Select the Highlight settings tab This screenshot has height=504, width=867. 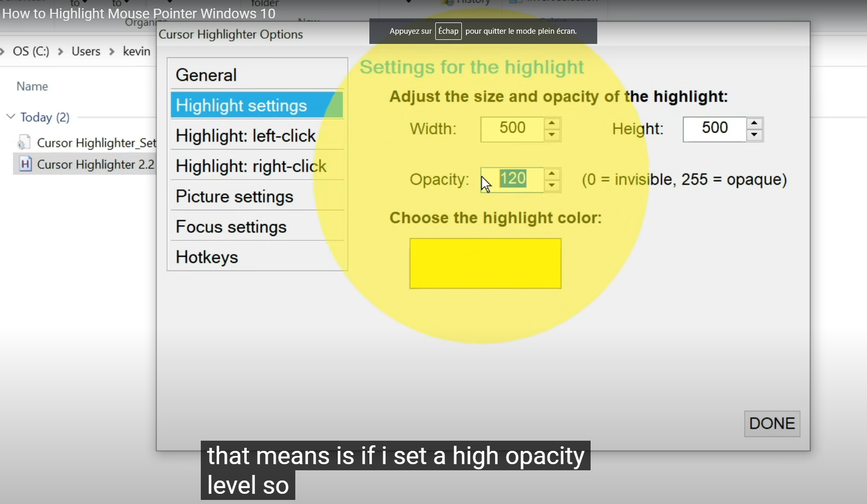(x=257, y=105)
